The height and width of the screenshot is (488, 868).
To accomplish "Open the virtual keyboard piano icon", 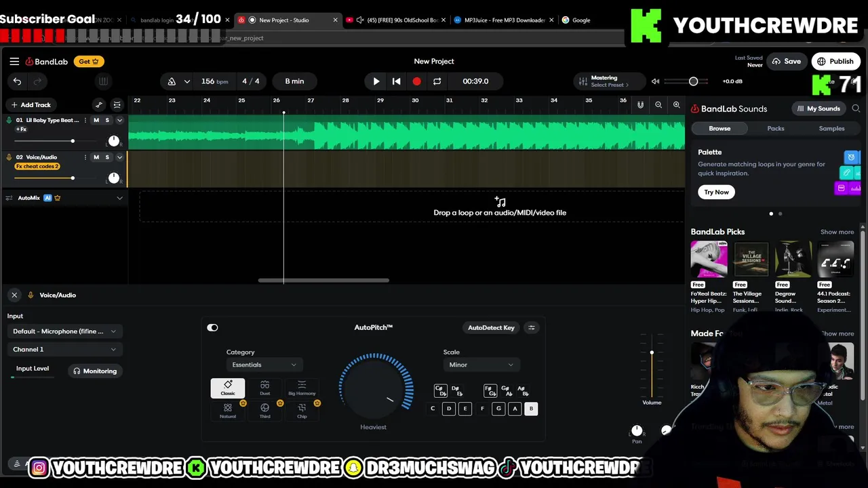I will coord(103,81).
